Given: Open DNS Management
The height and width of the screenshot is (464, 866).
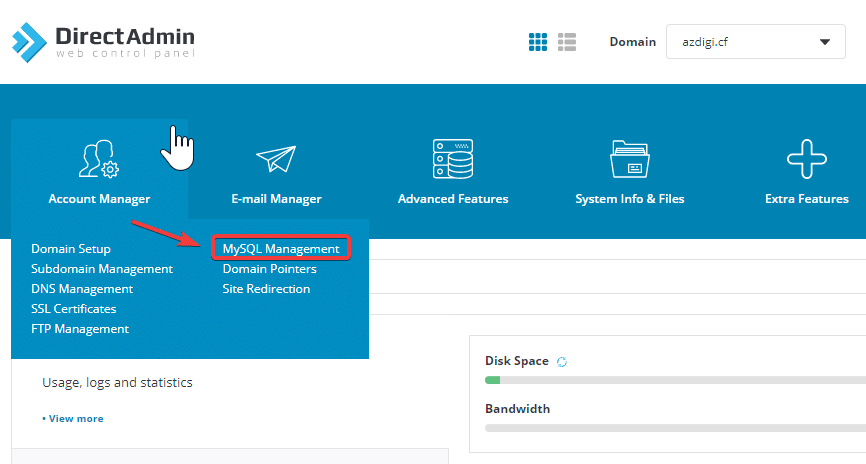Looking at the screenshot, I should tap(82, 289).
